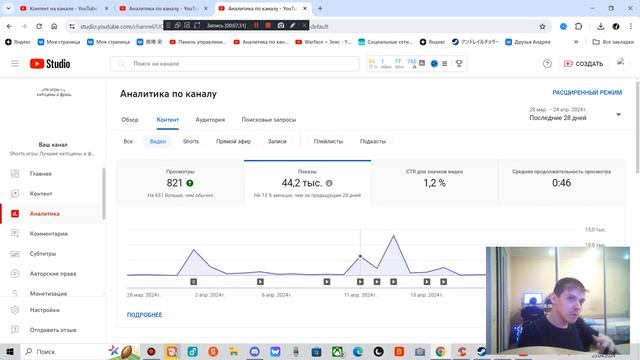Click the video marker below 6 апр. chart date
This screenshot has height=360, width=640.
pyautogui.click(x=260, y=282)
